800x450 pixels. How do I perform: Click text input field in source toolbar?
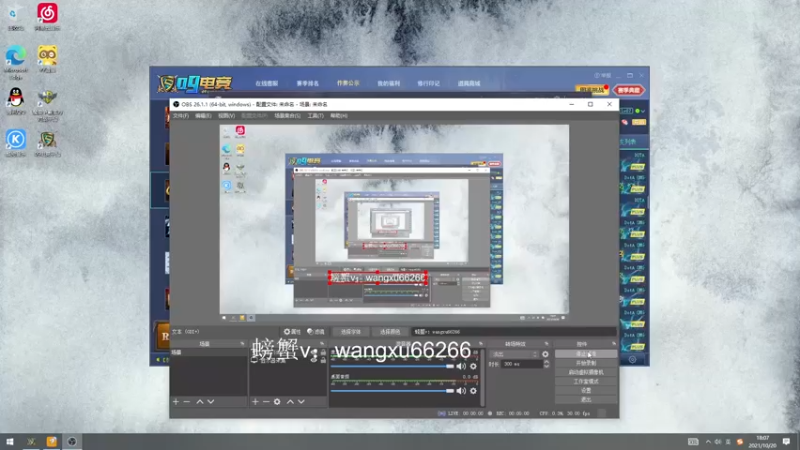[x=514, y=332]
